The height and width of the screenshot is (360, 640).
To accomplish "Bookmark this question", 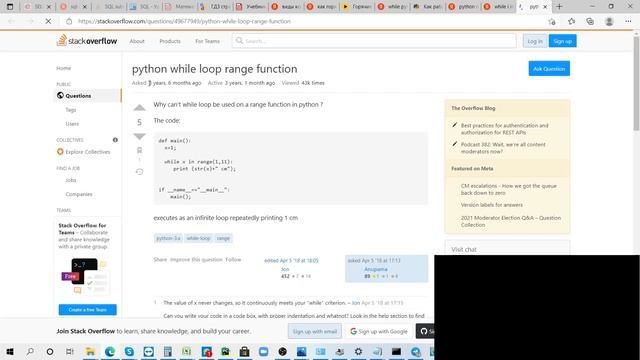I will pyautogui.click(x=139, y=151).
